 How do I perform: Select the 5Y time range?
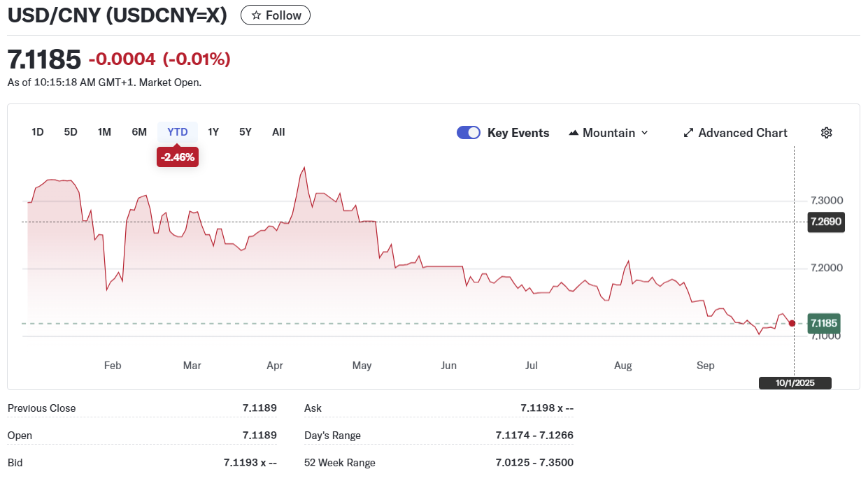point(245,132)
